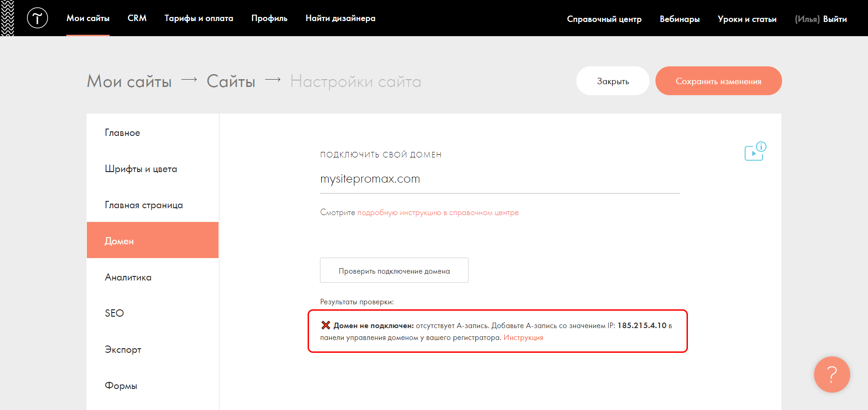
Task: Open the help question mark bubble
Action: tap(831, 374)
